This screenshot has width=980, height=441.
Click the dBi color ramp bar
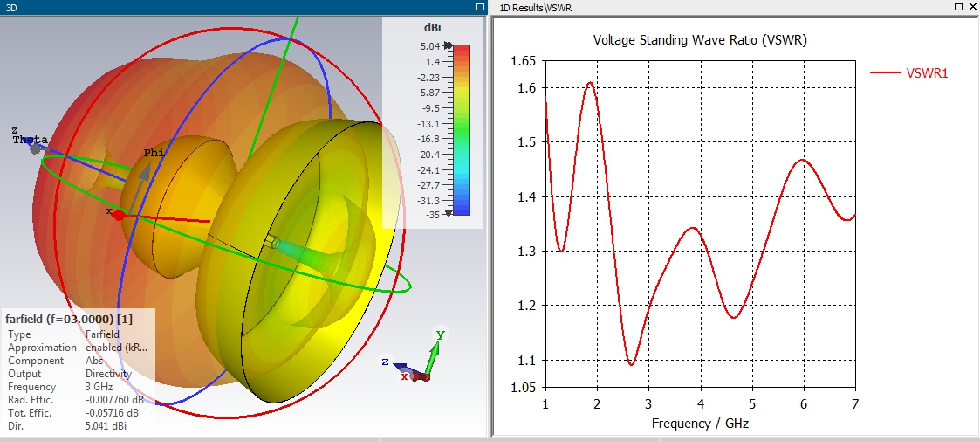click(x=462, y=129)
